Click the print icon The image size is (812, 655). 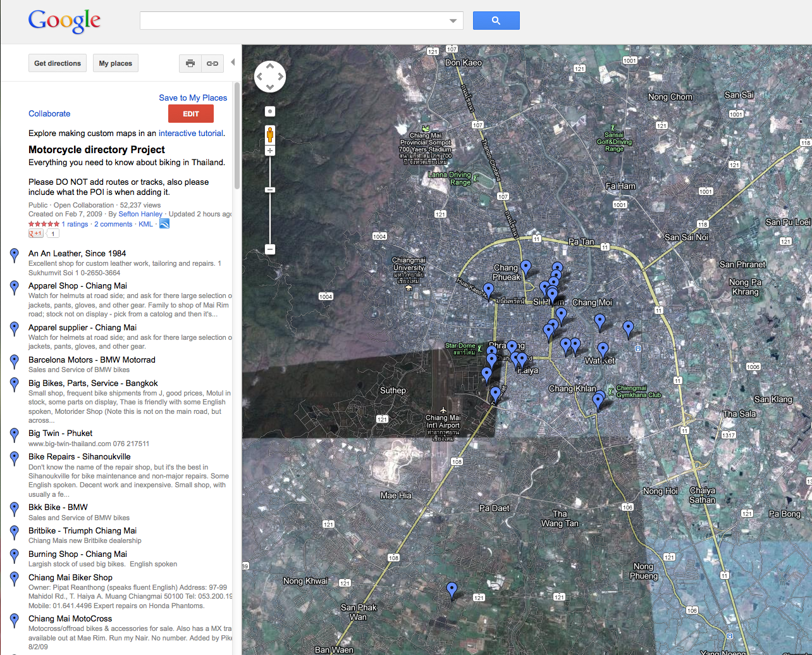point(190,63)
